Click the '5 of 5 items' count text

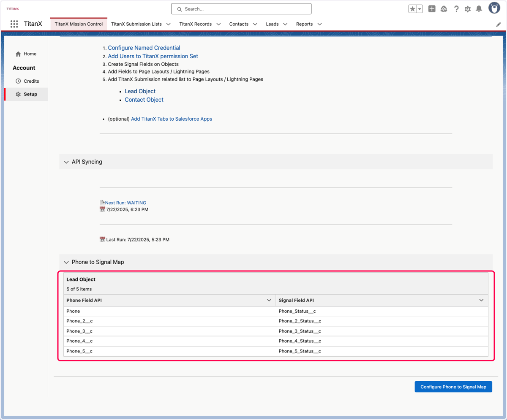(x=79, y=289)
